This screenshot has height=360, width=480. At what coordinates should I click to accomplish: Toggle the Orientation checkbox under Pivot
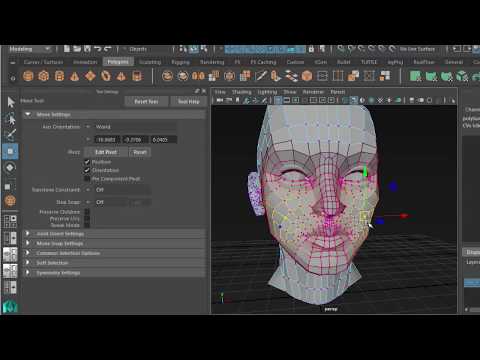point(87,170)
